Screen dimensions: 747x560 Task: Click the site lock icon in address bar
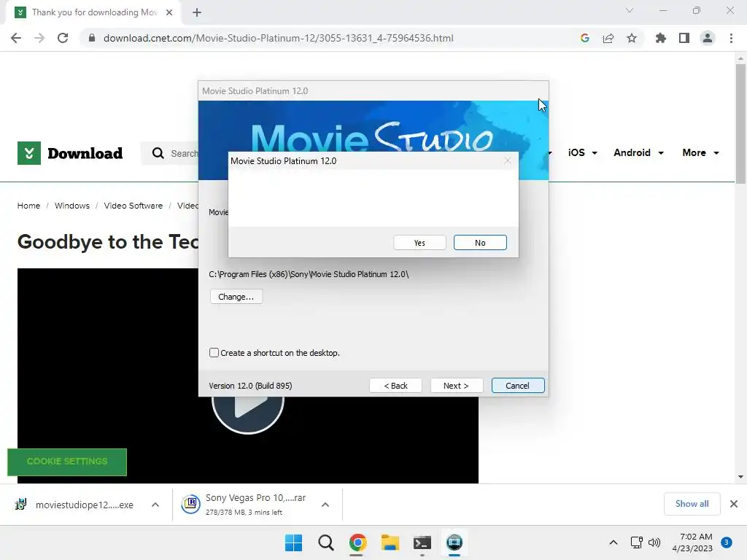click(x=92, y=38)
